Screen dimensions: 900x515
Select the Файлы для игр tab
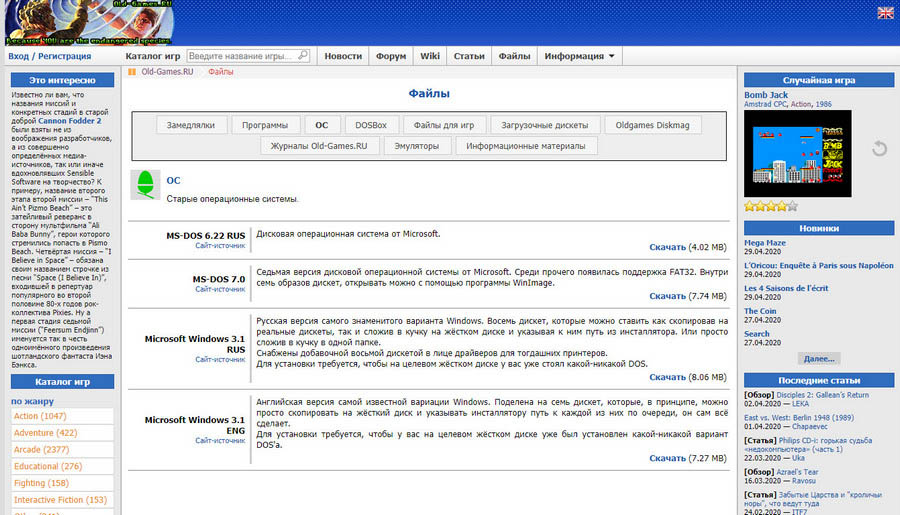pyautogui.click(x=444, y=125)
